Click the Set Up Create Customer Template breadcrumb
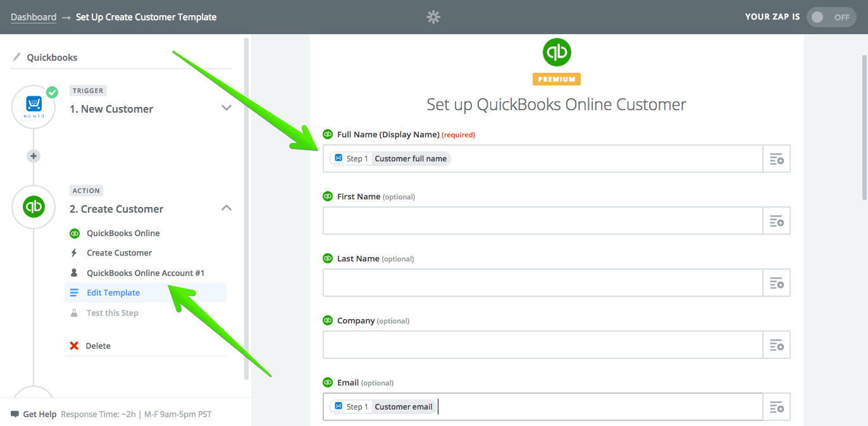Viewport: 868px width, 426px height. pos(146,17)
